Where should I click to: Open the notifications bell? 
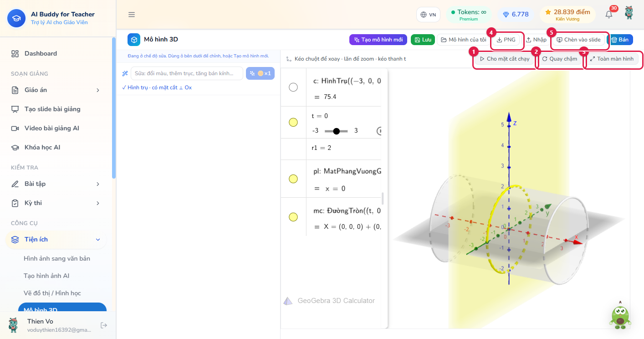tap(609, 15)
